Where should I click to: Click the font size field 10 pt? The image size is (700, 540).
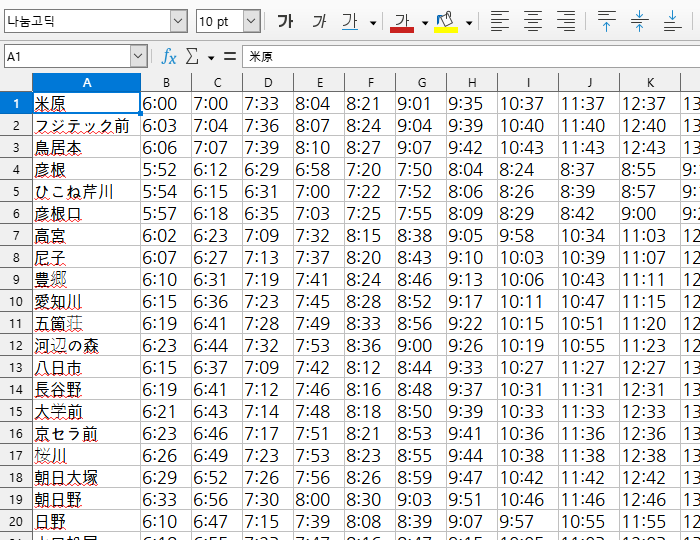(x=220, y=21)
